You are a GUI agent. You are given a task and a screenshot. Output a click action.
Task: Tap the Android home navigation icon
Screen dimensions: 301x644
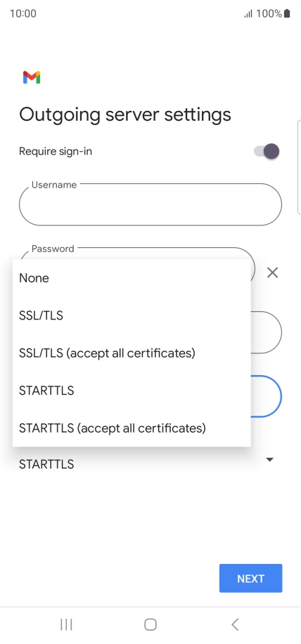(150, 624)
